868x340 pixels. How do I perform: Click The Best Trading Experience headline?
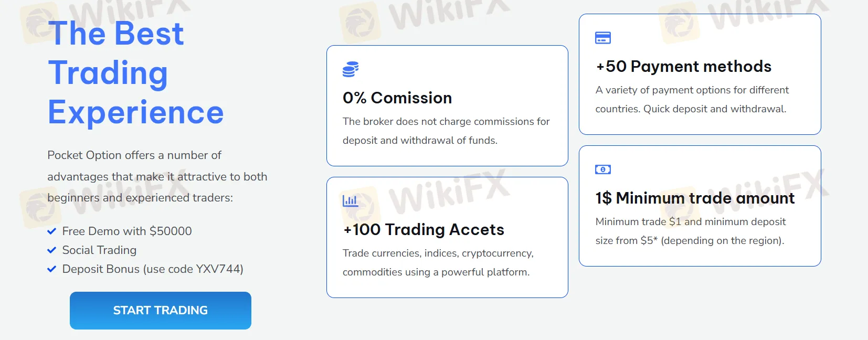[x=136, y=73]
